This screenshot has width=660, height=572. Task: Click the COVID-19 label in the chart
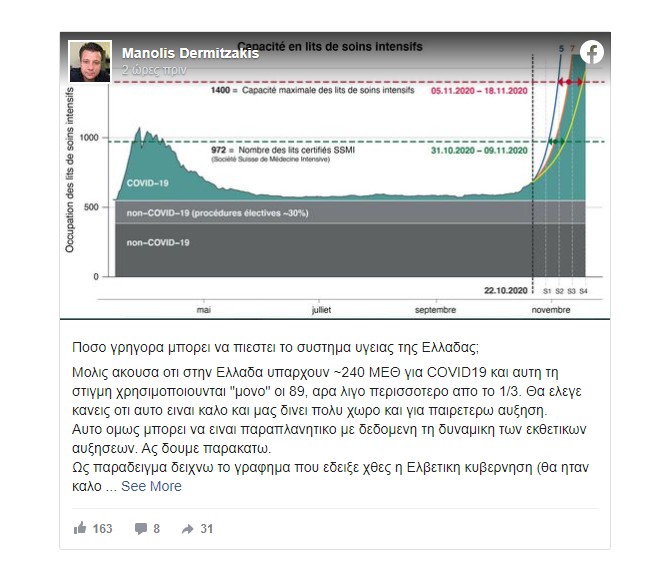146,184
